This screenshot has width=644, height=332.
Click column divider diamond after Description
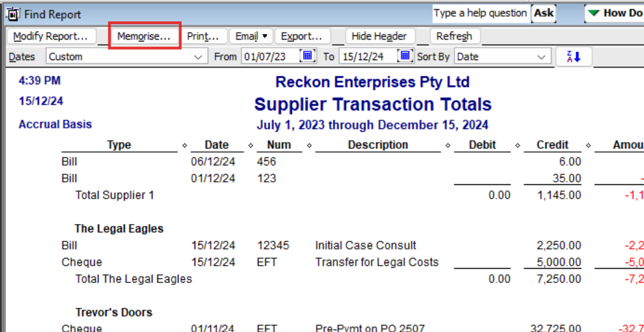(448, 145)
